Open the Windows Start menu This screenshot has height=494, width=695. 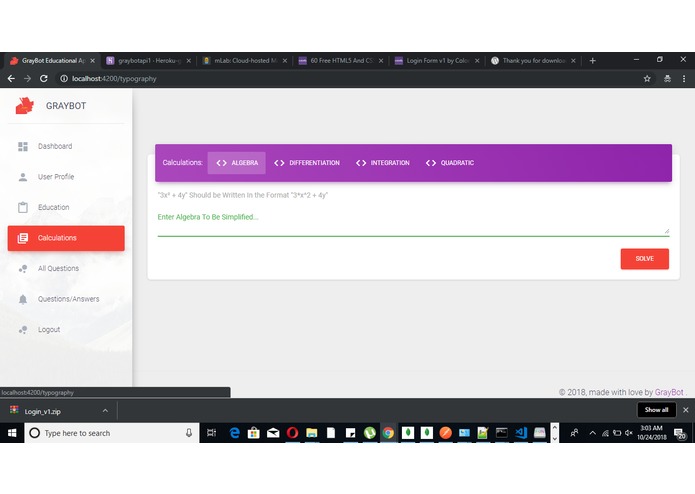[x=12, y=433]
